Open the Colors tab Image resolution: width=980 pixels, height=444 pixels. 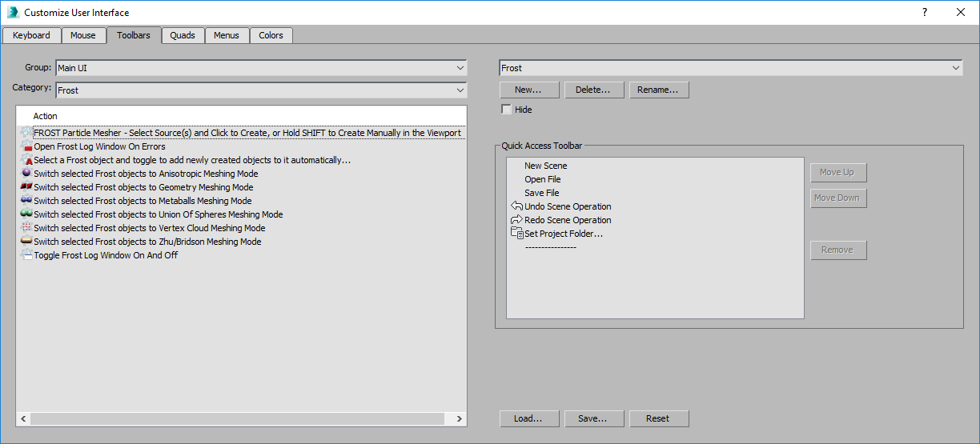[271, 35]
